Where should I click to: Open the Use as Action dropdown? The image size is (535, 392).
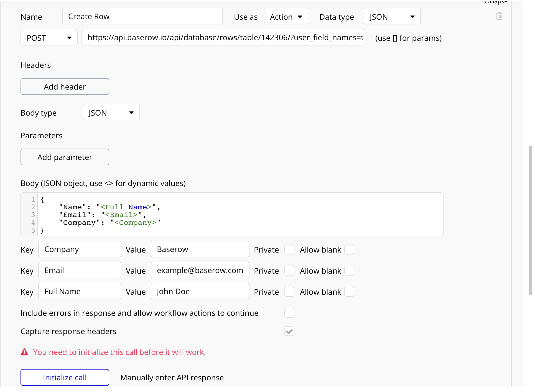[286, 16]
